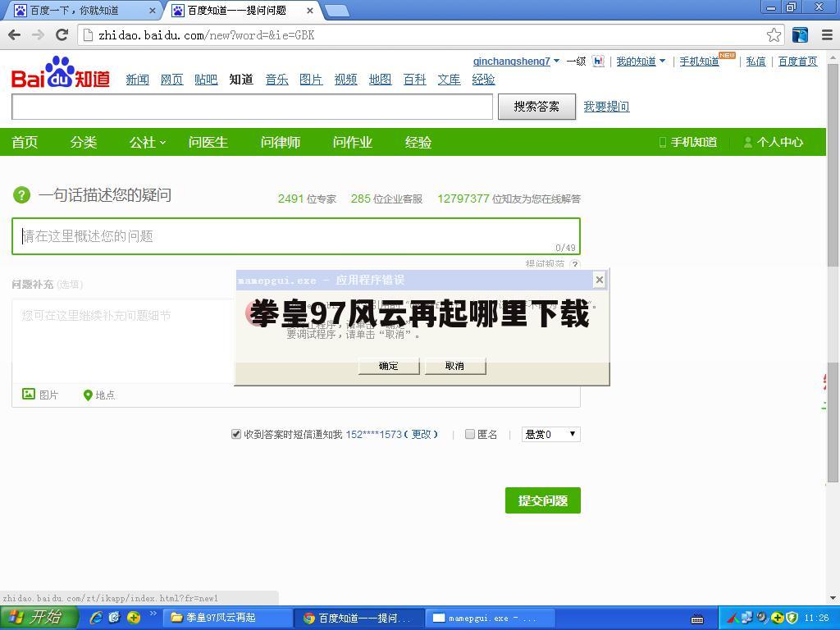Click the green plus quick launch icon
840x630 pixels.
(x=134, y=618)
